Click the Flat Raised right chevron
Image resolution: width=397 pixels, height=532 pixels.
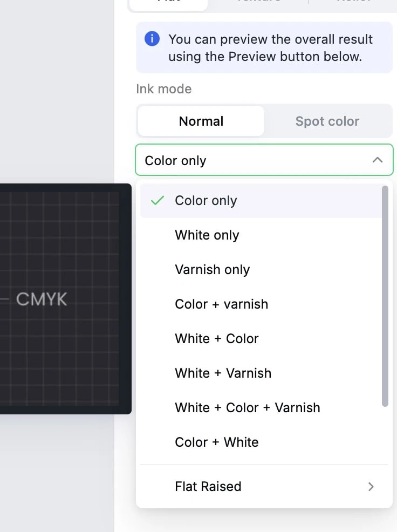tap(371, 487)
